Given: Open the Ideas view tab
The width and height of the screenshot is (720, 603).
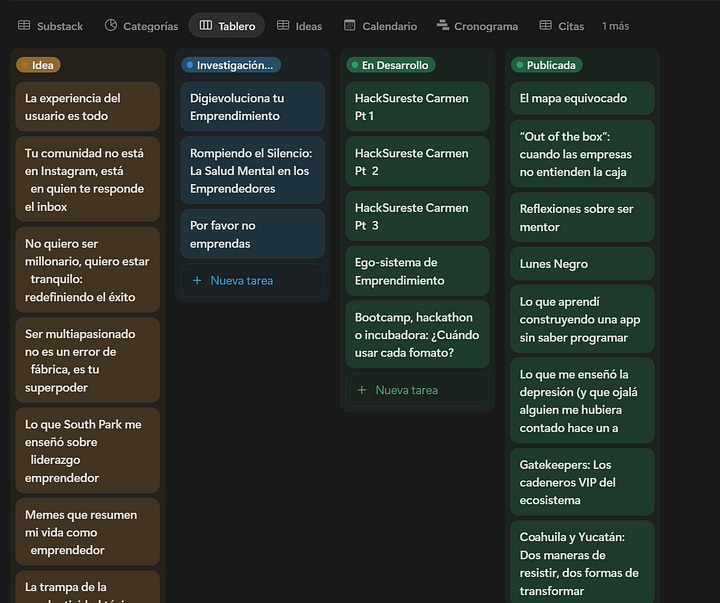Looking at the screenshot, I should (299, 26).
